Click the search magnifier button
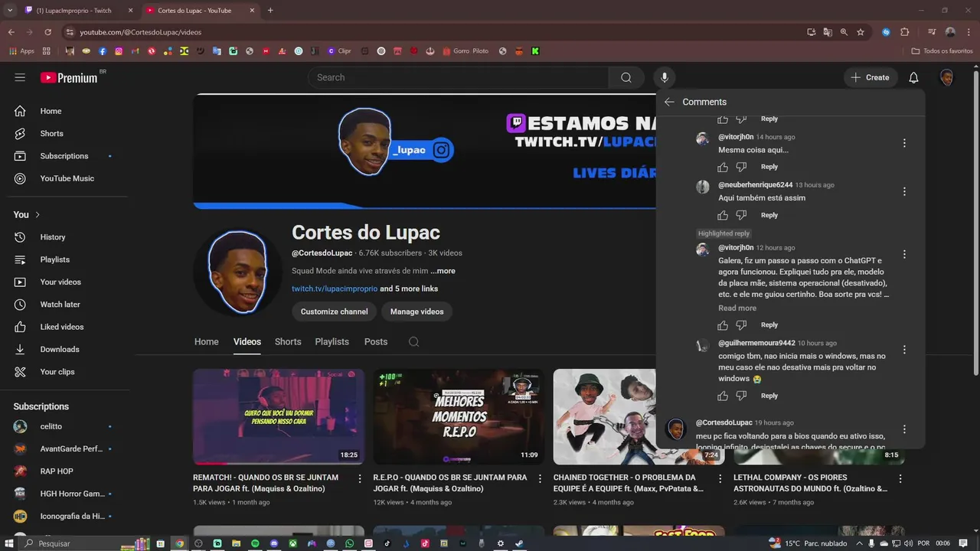 click(x=626, y=77)
